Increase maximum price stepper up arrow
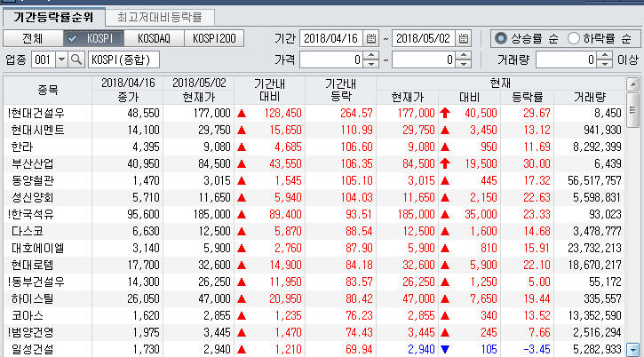 coord(464,56)
